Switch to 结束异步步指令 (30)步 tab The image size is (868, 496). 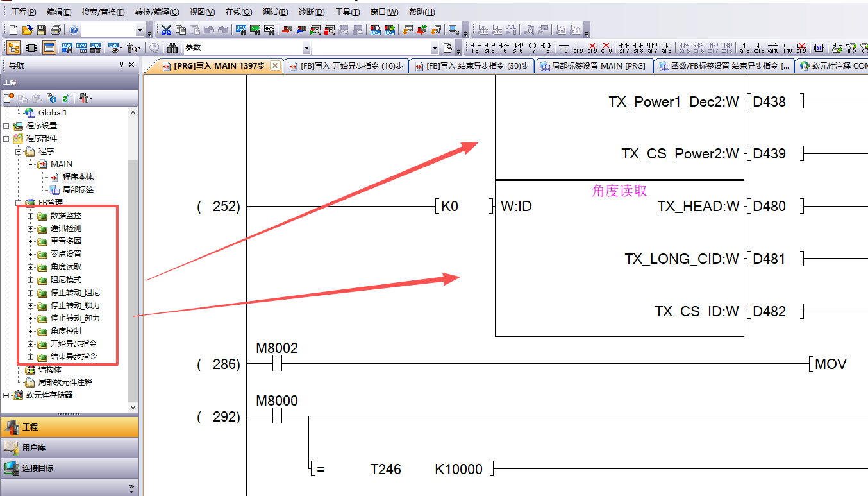point(472,66)
